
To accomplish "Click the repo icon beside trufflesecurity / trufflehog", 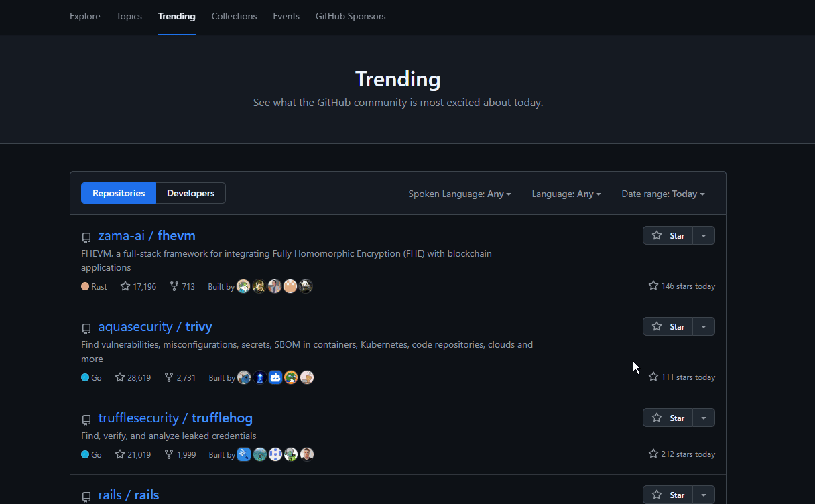I will 86,420.
